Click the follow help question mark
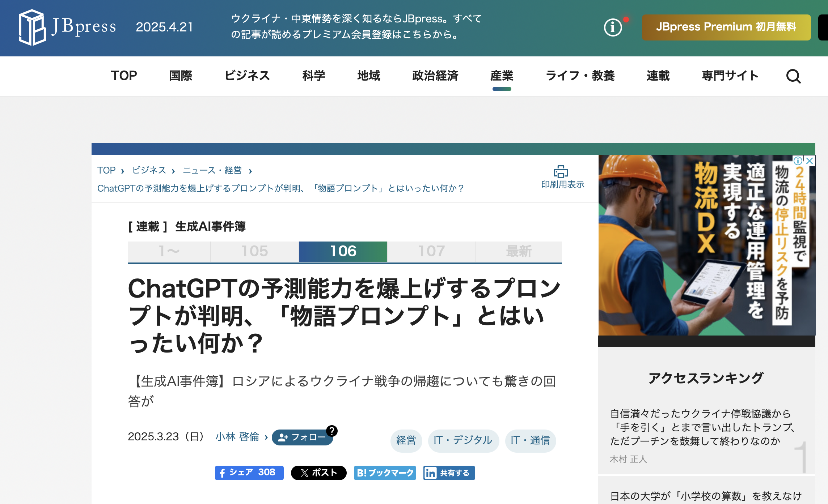The width and height of the screenshot is (828, 504). click(331, 431)
